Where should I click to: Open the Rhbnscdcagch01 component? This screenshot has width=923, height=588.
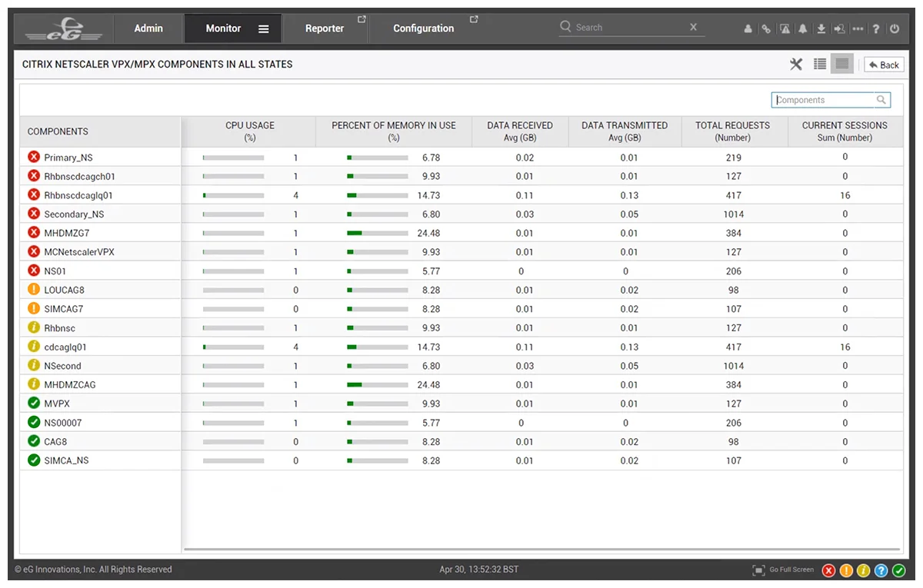click(x=80, y=177)
